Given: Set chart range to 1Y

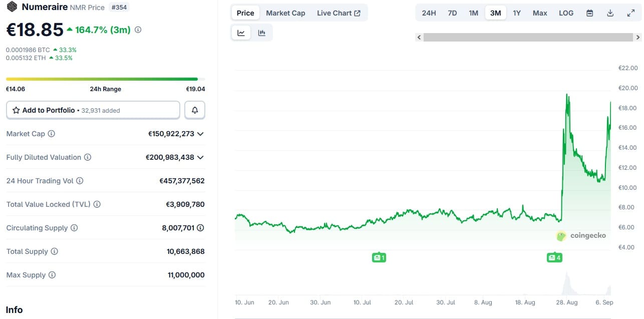Looking at the screenshot, I should [517, 13].
